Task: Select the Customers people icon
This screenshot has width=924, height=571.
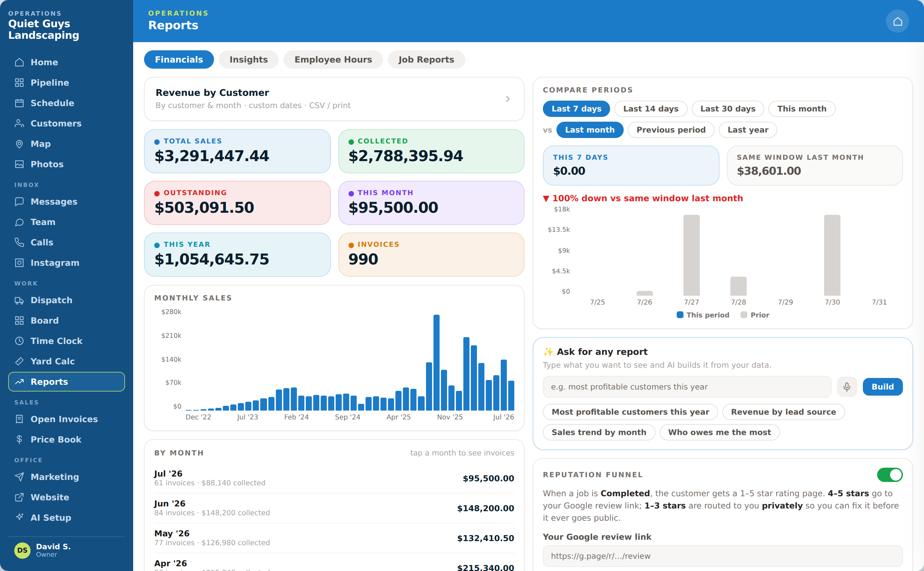Action: tap(19, 123)
